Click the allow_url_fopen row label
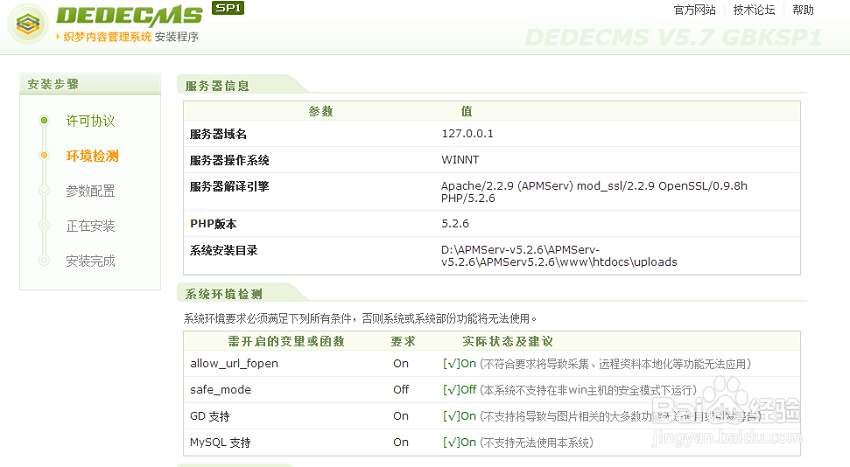This screenshot has height=467, width=850. click(x=234, y=363)
